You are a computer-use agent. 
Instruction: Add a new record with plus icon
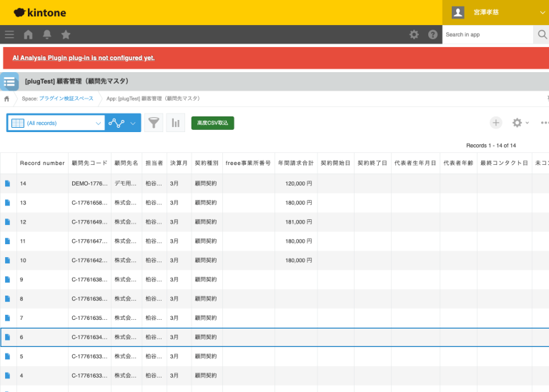click(x=495, y=123)
